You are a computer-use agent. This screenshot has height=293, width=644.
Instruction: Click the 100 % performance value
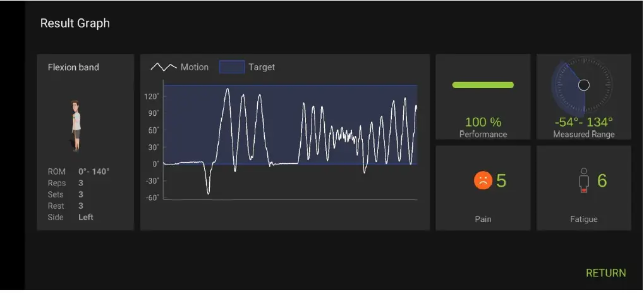click(x=483, y=122)
